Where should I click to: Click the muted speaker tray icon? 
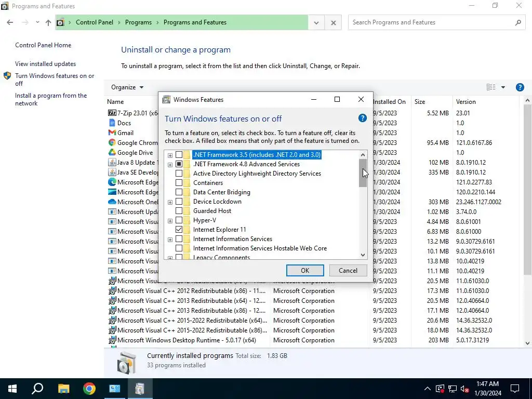click(x=465, y=389)
